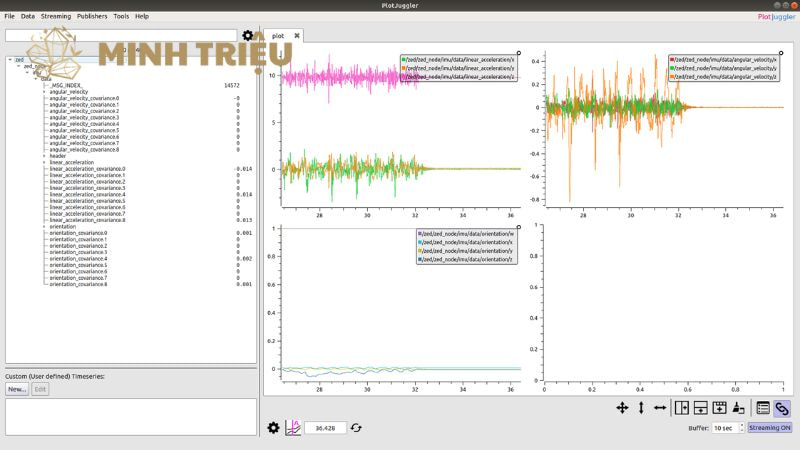Viewport: 800px width, 450px height.
Task: Add a plot column with split icon
Action: tap(682, 408)
